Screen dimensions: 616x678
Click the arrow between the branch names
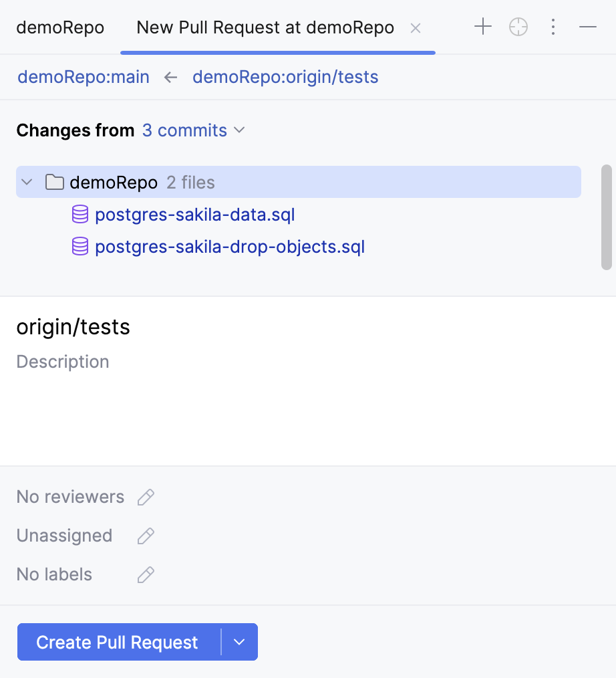tap(170, 77)
